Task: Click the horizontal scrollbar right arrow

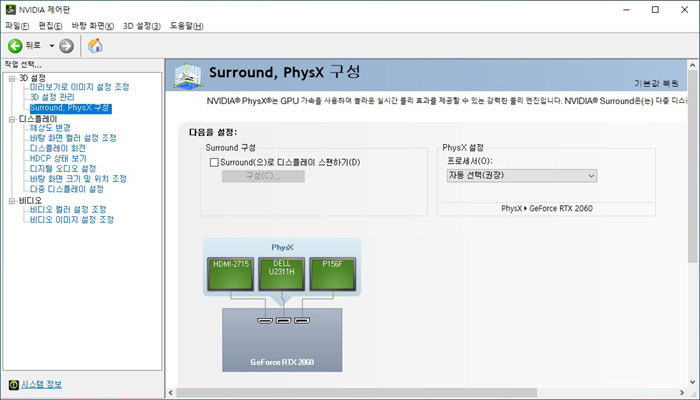Action: click(x=682, y=393)
